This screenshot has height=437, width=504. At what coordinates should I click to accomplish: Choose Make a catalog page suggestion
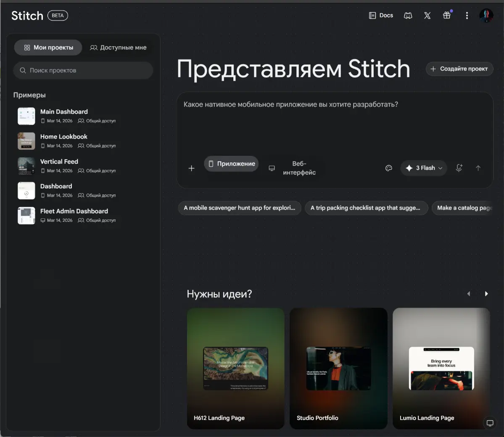[463, 208]
